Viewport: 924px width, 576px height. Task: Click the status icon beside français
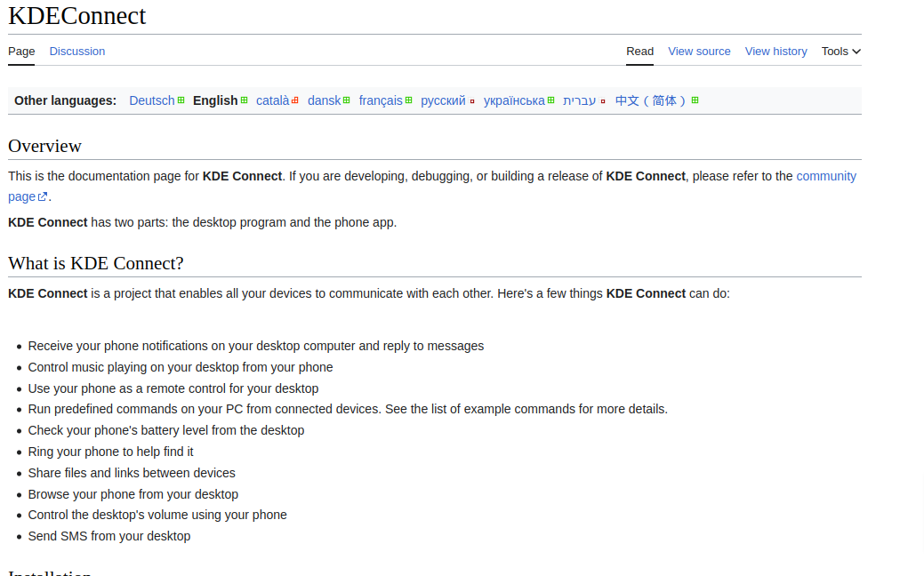tap(408, 100)
